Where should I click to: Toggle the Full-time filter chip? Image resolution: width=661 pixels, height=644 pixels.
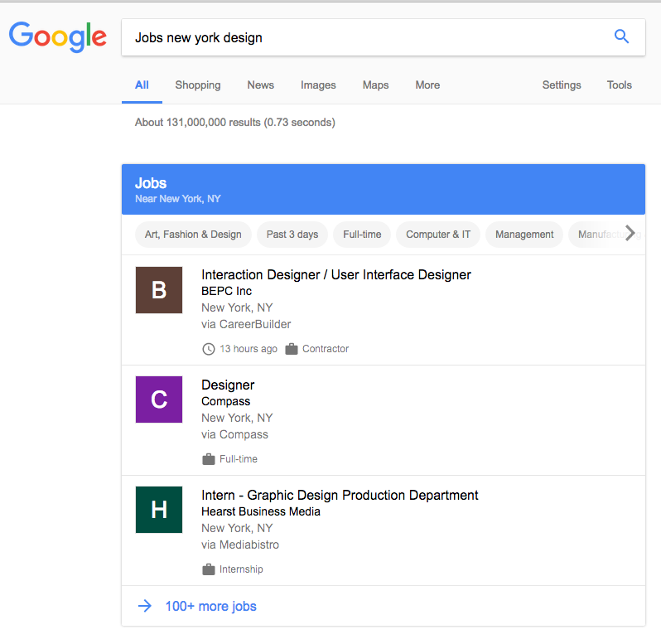[x=362, y=235]
